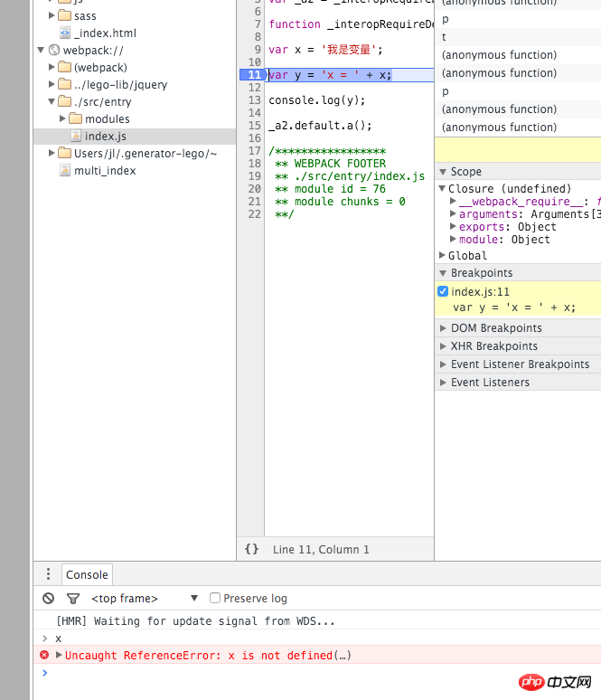Click the ./src/entry folder icon
This screenshot has width=601, height=700.
pyautogui.click(x=65, y=101)
